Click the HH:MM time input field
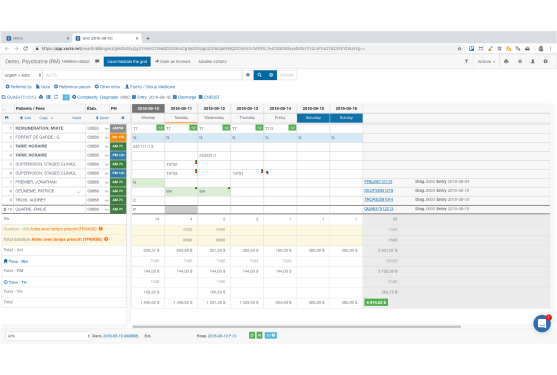The width and height of the screenshot is (557, 375). coord(287,75)
